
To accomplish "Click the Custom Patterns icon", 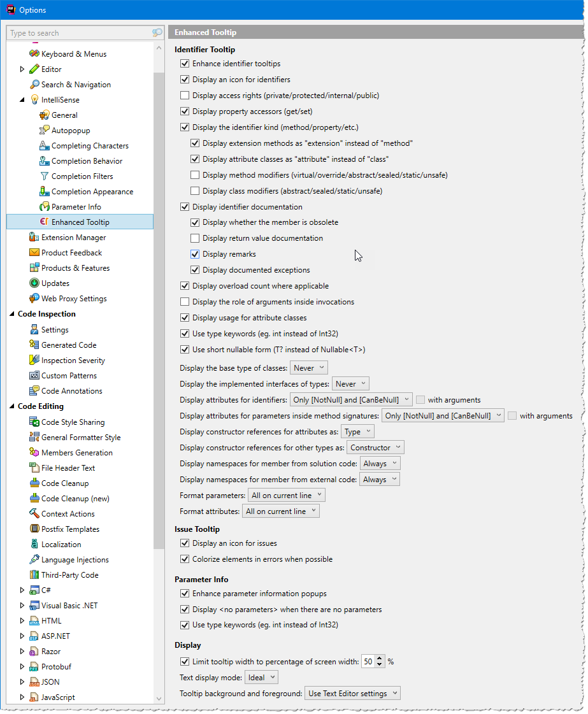I will tap(34, 376).
